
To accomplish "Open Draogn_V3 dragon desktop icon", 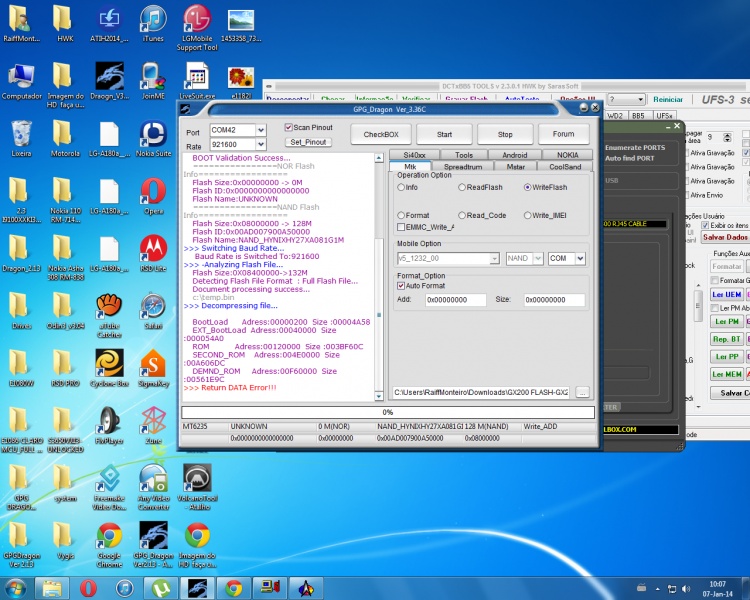I will (x=109, y=81).
